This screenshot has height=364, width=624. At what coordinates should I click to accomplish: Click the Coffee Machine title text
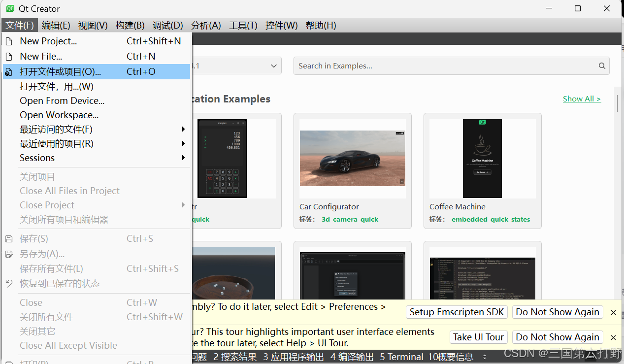(x=458, y=207)
